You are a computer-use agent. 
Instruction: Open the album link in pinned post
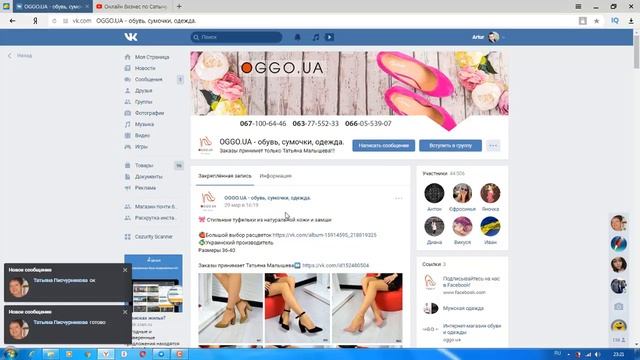pos(324,235)
